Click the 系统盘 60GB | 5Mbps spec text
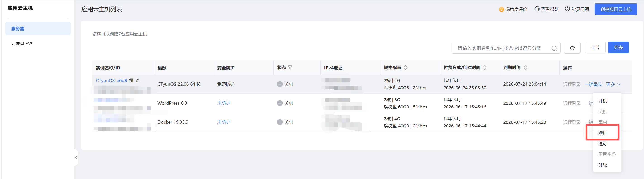This screenshot has height=179, width=644. [405, 107]
